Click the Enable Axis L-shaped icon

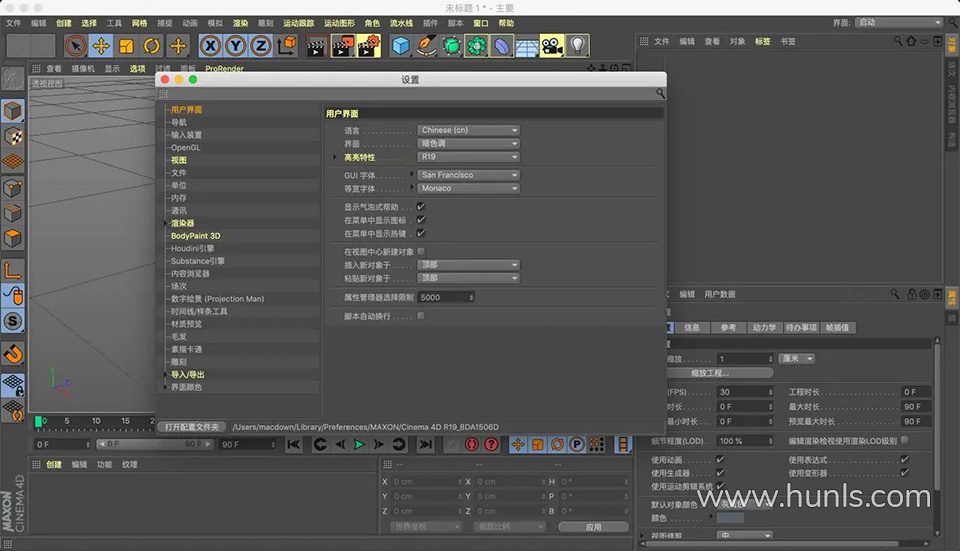[13, 269]
